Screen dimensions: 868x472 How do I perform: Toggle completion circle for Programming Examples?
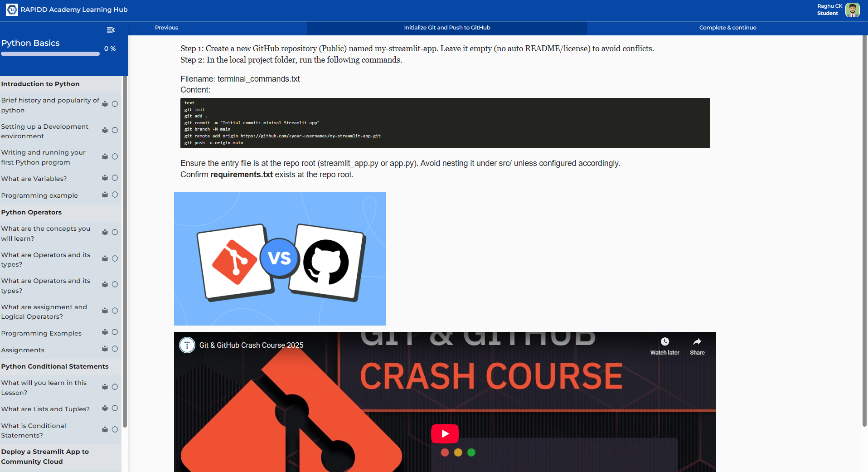click(x=115, y=332)
